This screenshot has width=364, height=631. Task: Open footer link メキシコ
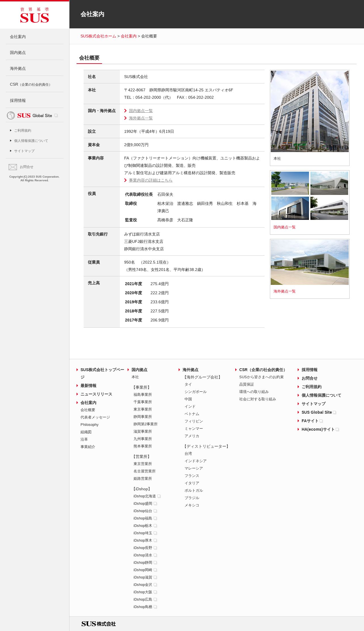coord(192,505)
